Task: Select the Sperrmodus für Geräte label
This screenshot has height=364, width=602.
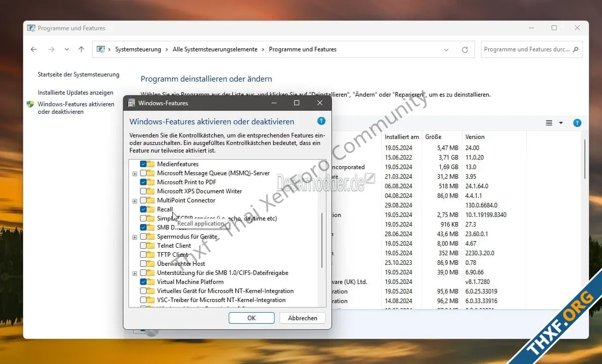Action: tap(187, 237)
